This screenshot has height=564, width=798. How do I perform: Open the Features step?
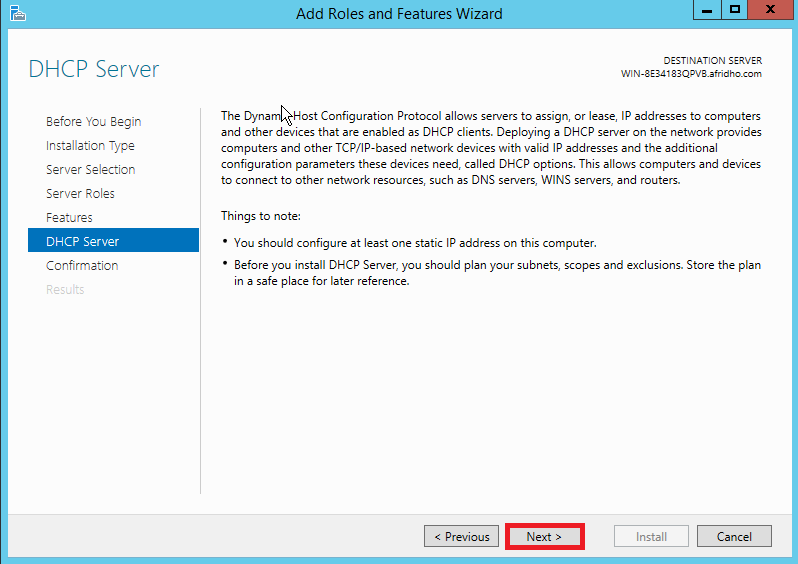(x=69, y=217)
